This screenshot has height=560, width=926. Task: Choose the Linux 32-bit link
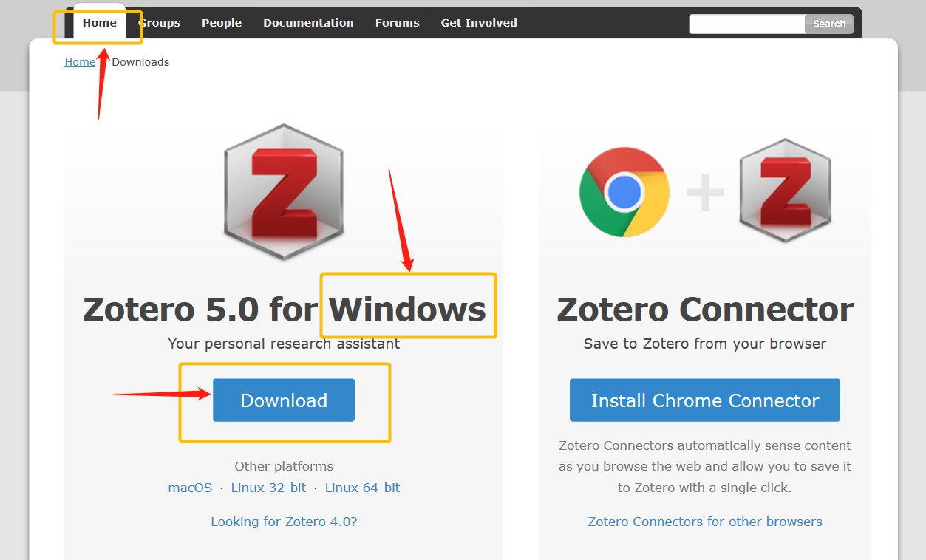tap(268, 488)
